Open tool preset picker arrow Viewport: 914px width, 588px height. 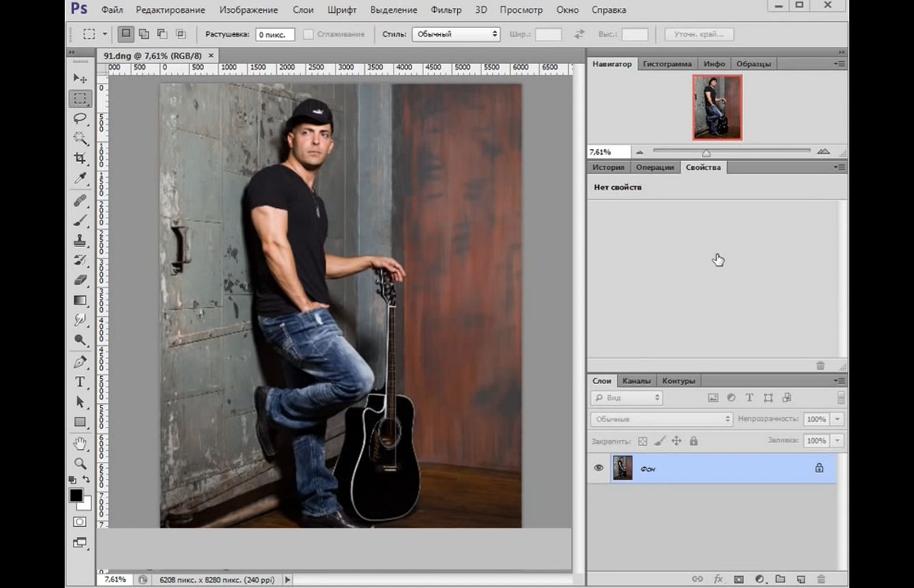pos(105,34)
